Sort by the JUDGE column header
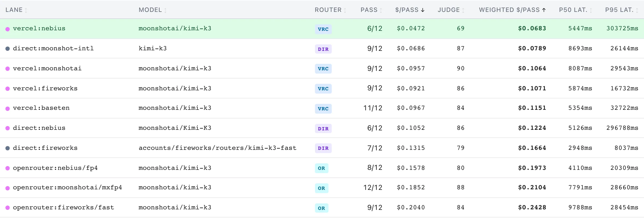Image resolution: width=644 pixels, height=218 pixels. coord(451,10)
